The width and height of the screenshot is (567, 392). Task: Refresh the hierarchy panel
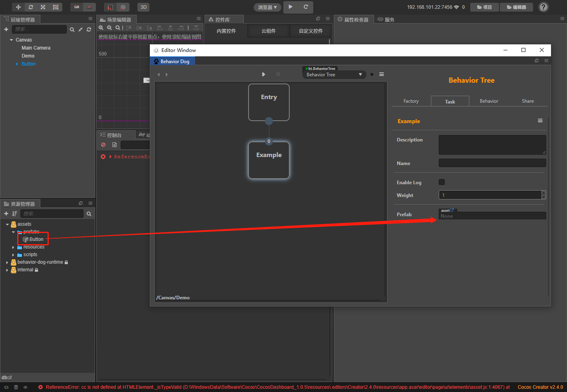click(89, 30)
